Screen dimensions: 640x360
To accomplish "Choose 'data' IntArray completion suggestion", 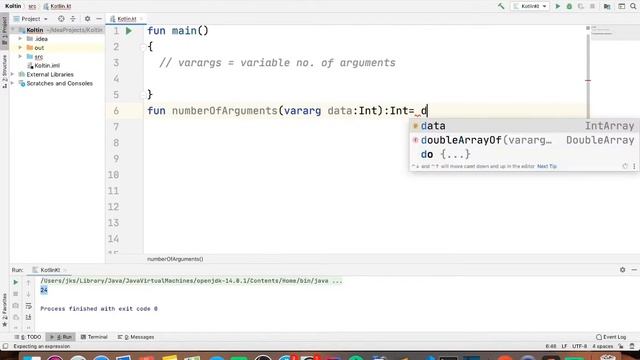I will click(x=524, y=126).
